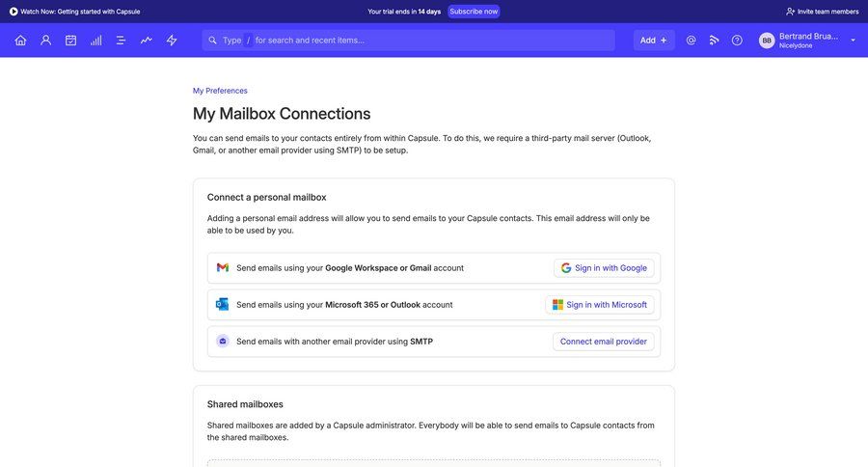Click the play icon for Watch Now
The image size is (868, 467).
tap(14, 12)
